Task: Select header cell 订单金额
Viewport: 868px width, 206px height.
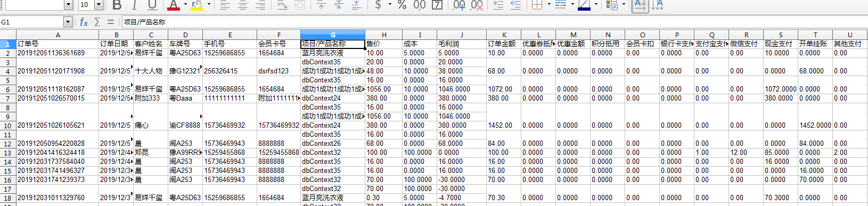Action: click(x=504, y=44)
